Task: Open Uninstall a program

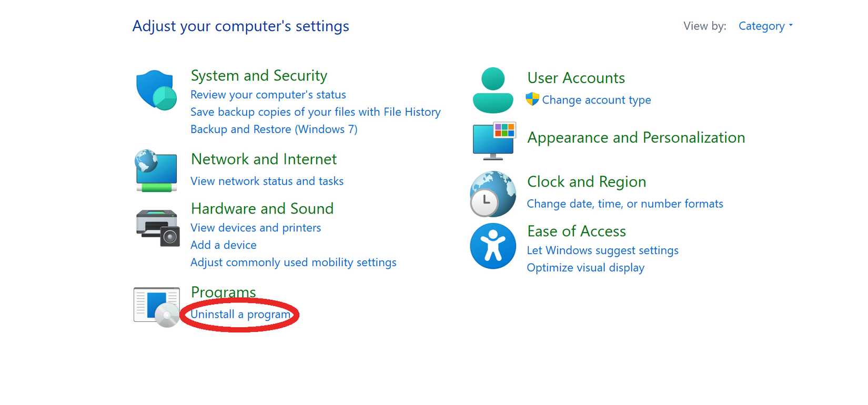Action: (241, 314)
